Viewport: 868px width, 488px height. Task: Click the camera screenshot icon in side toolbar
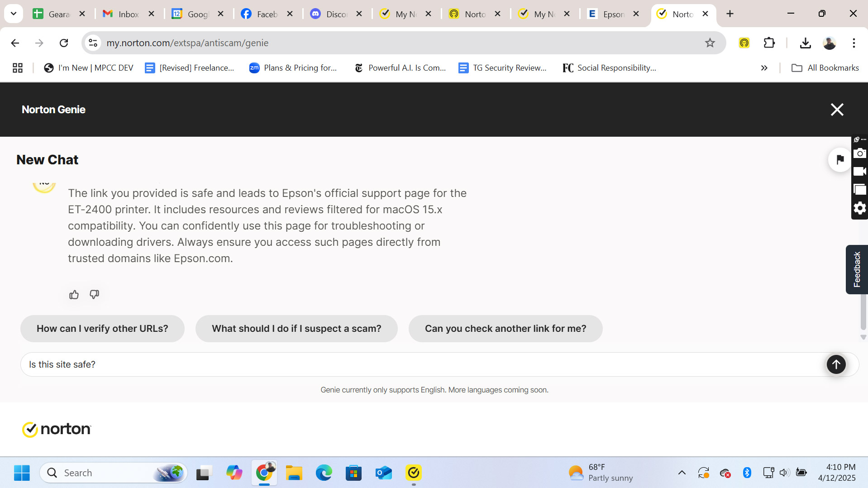pyautogui.click(x=859, y=153)
